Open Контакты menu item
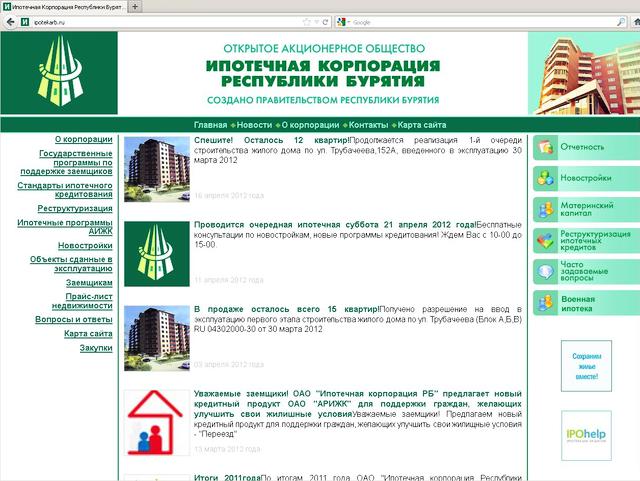640x481 pixels. coord(368,125)
